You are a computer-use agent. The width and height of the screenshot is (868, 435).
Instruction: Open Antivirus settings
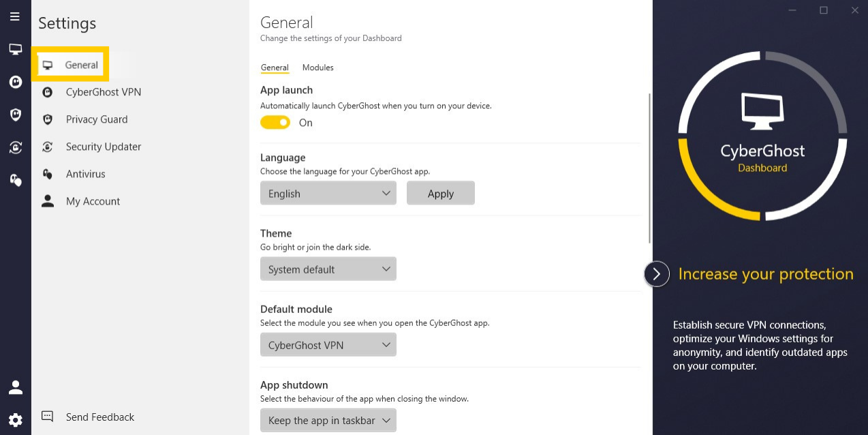[86, 174]
